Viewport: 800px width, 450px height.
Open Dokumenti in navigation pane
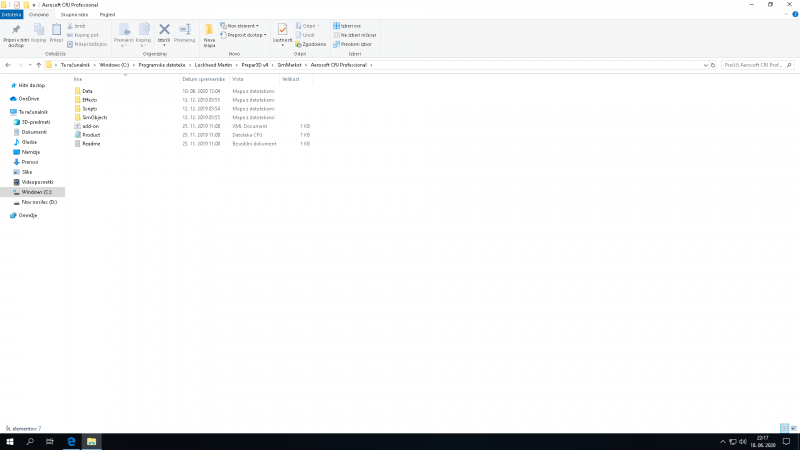tap(34, 132)
